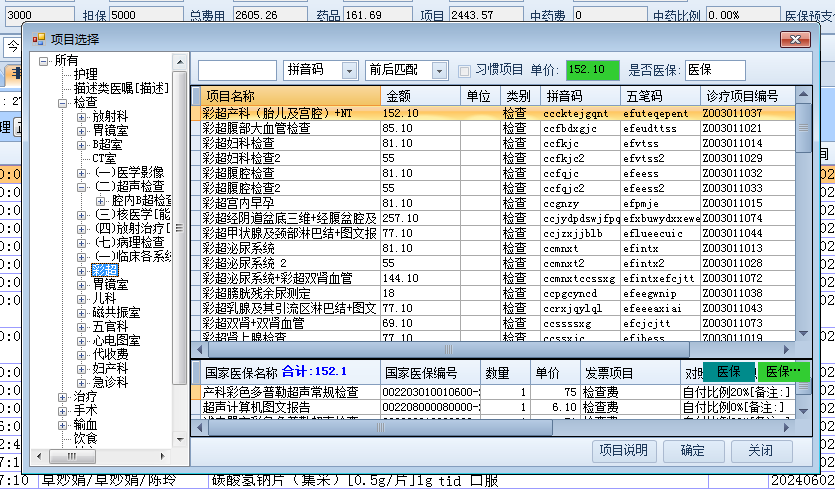Viewport: 835px width, 503px height.
Task: Click item list horizontal scroll-right arrow
Action: pyautogui.click(x=787, y=350)
